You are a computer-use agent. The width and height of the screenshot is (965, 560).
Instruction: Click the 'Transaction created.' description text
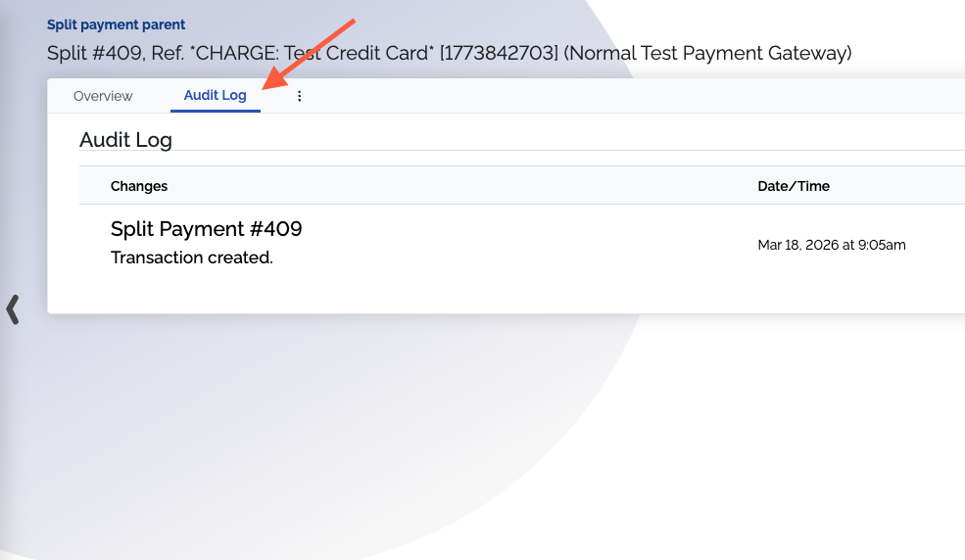pyautogui.click(x=191, y=258)
